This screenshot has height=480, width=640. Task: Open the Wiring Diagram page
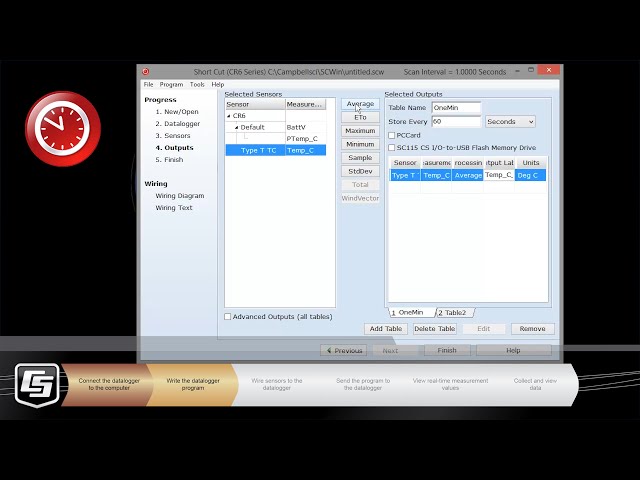click(180, 196)
